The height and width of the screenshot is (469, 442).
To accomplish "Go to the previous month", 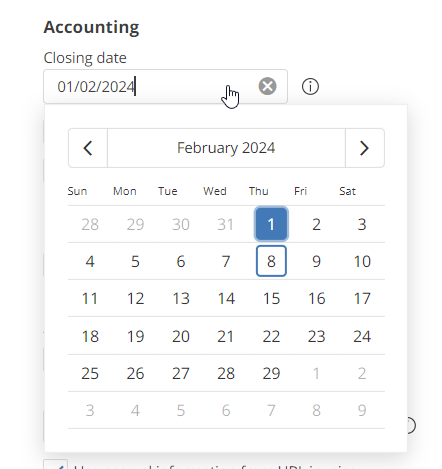I will click(x=88, y=148).
